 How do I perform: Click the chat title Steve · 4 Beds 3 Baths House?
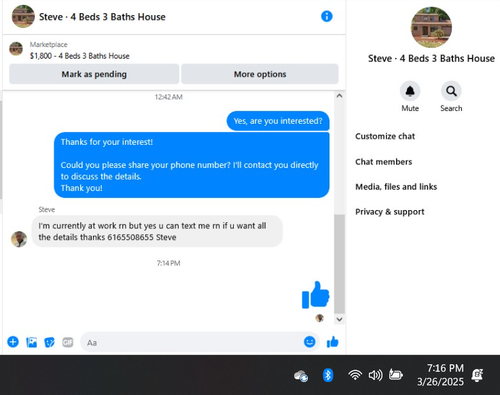coord(102,17)
